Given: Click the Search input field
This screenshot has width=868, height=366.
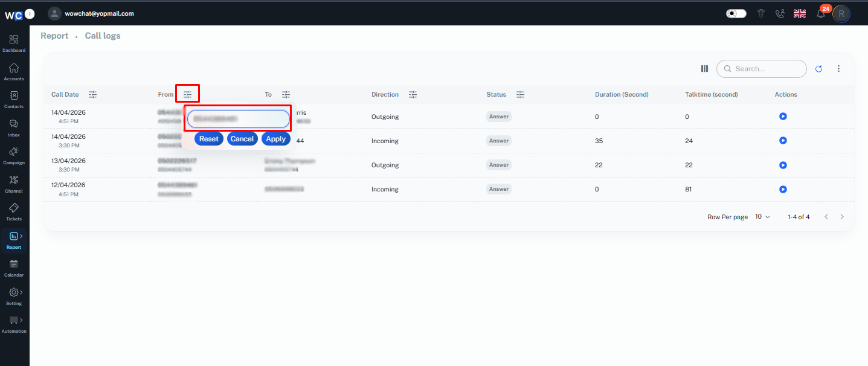Looking at the screenshot, I should point(762,69).
